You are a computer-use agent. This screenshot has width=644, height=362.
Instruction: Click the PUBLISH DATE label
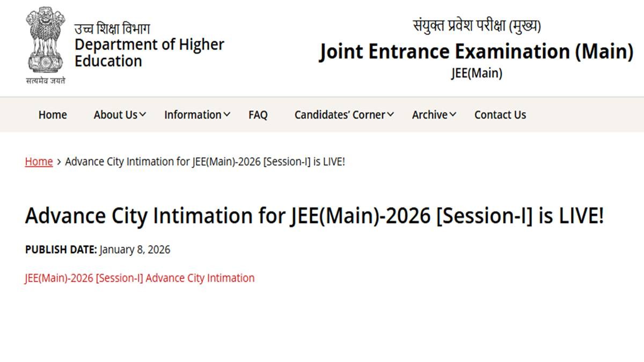pyautogui.click(x=61, y=249)
